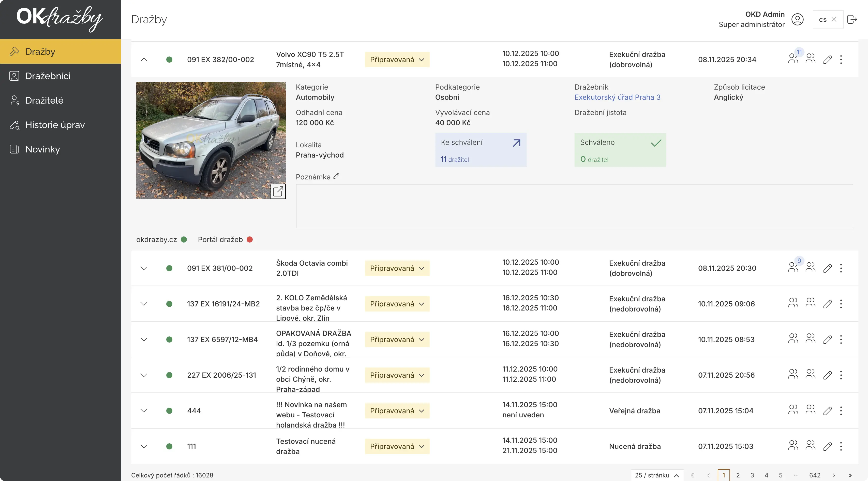Open pending bidders icon for auction 444
The image size is (868, 481).
(x=794, y=410)
